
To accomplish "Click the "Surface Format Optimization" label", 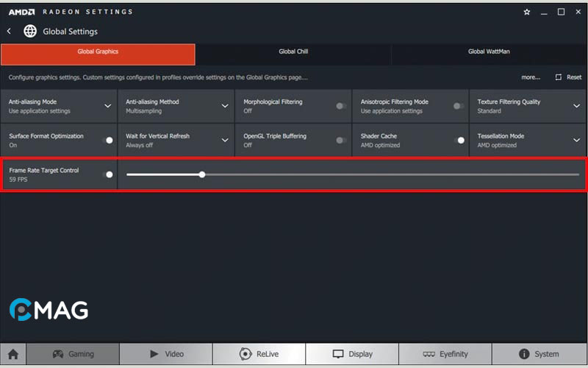I will (x=46, y=136).
